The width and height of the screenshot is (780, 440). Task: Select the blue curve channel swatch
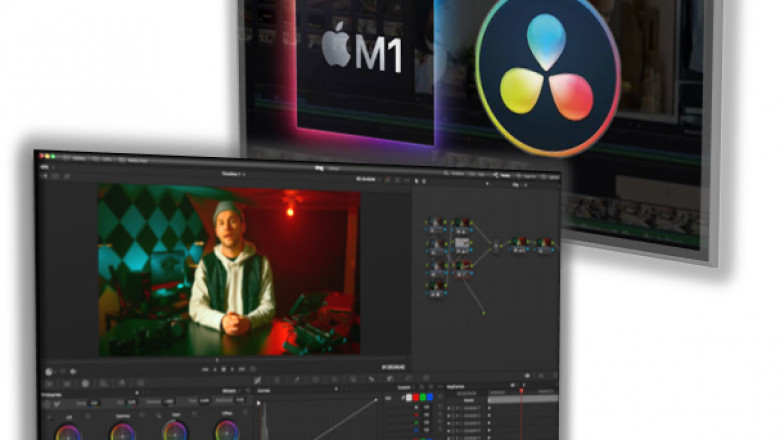coord(430,397)
